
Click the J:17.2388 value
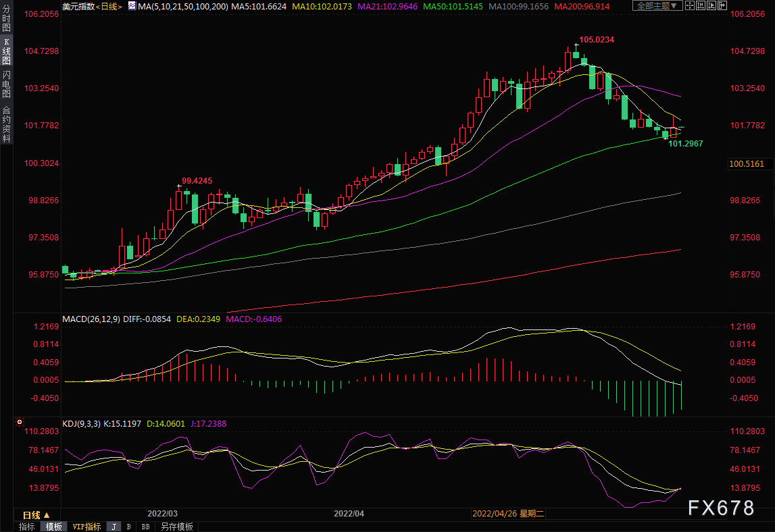click(208, 424)
